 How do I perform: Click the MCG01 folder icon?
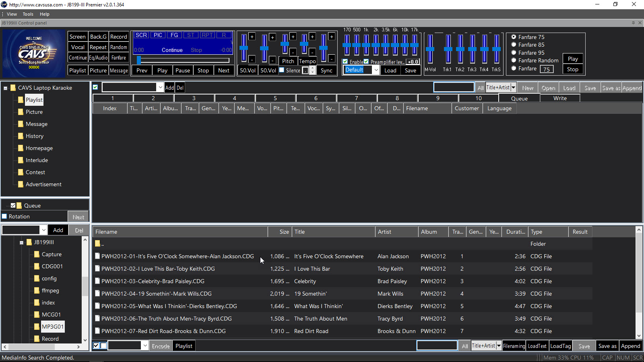tap(37, 315)
